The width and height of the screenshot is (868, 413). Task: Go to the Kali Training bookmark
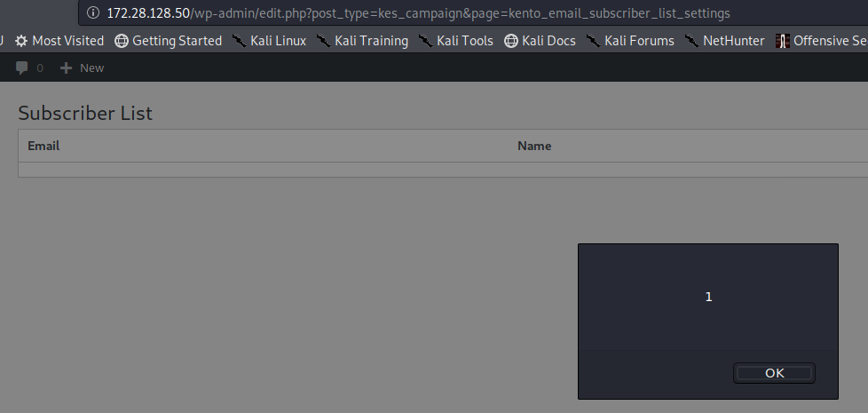click(x=361, y=41)
